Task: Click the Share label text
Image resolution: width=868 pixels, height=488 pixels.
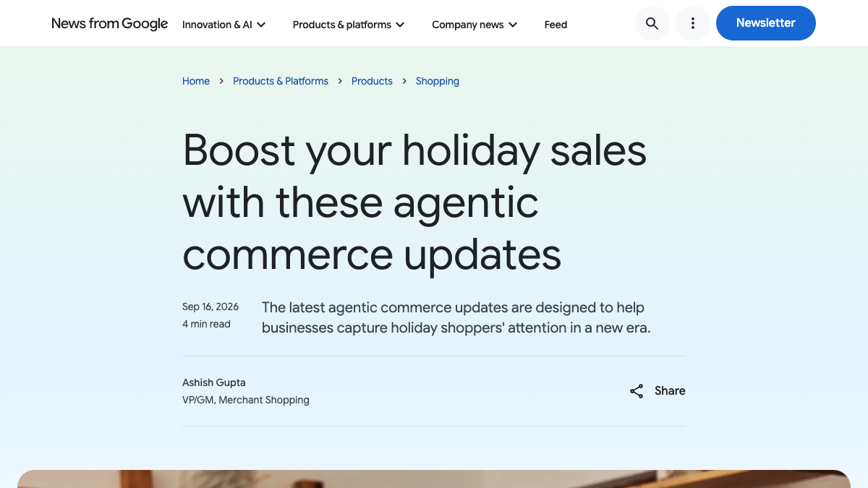Action: click(x=670, y=390)
